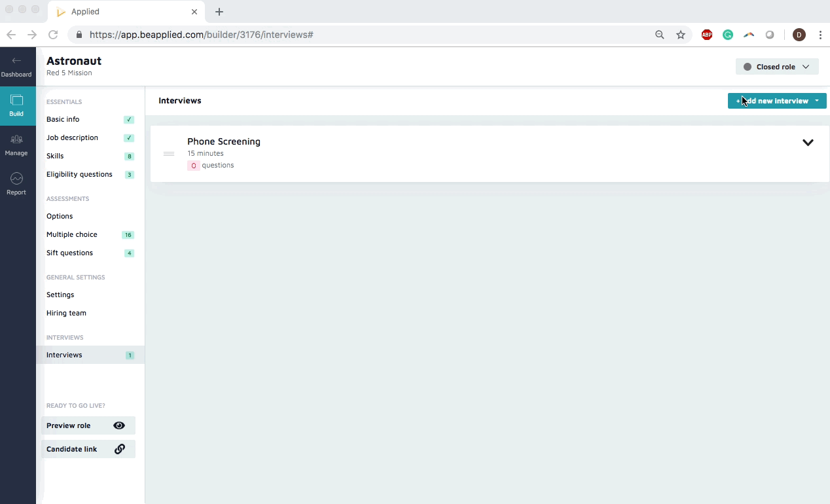This screenshot has height=504, width=830.
Task: Click the Add new interview button
Action: (771, 101)
